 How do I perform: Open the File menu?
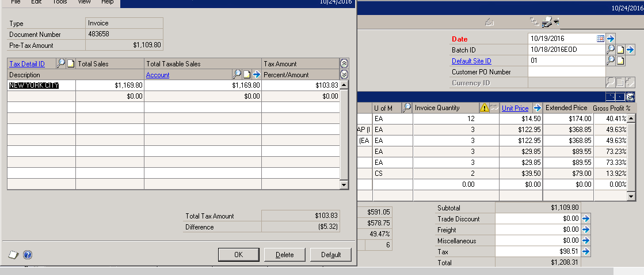pos(16,2)
